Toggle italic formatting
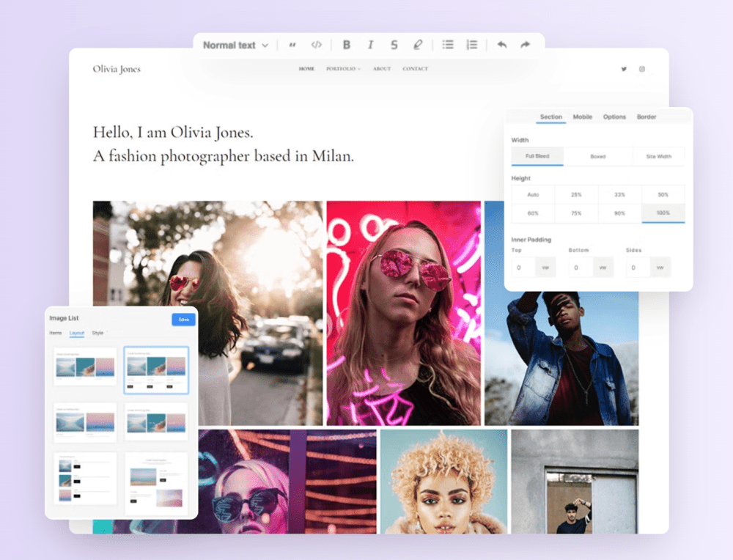The height and width of the screenshot is (560, 733). (x=370, y=45)
